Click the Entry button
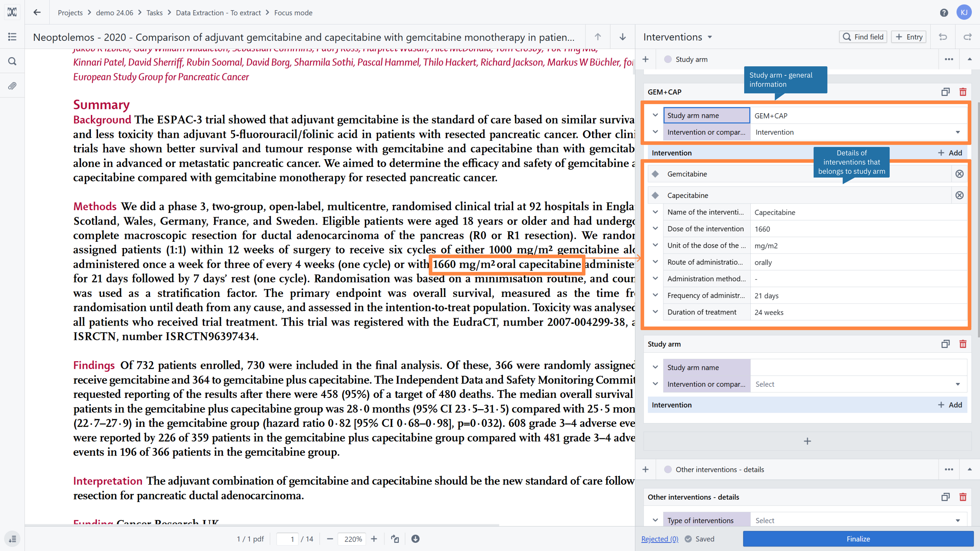This screenshot has width=980, height=551. [909, 37]
